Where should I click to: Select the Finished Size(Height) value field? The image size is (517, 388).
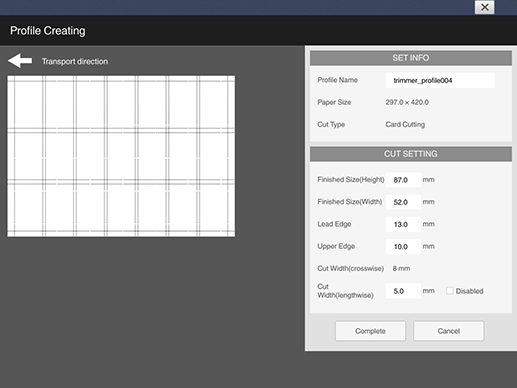(x=403, y=180)
